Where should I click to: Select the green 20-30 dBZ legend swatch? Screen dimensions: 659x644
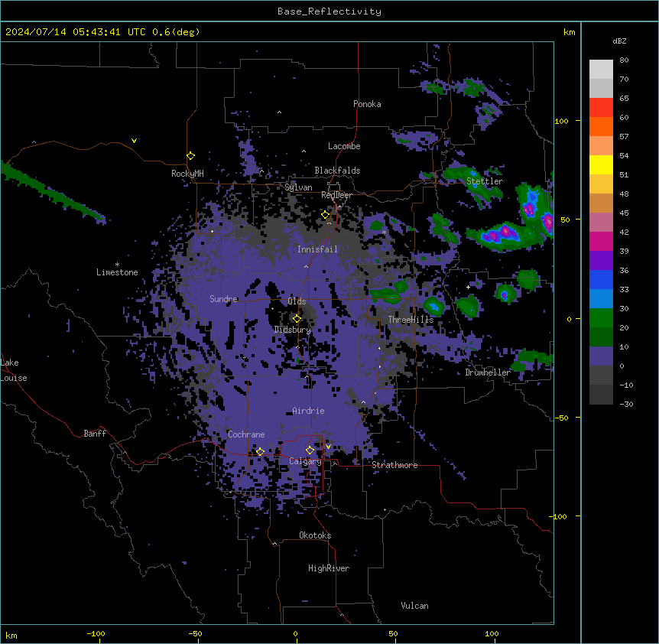point(601,318)
